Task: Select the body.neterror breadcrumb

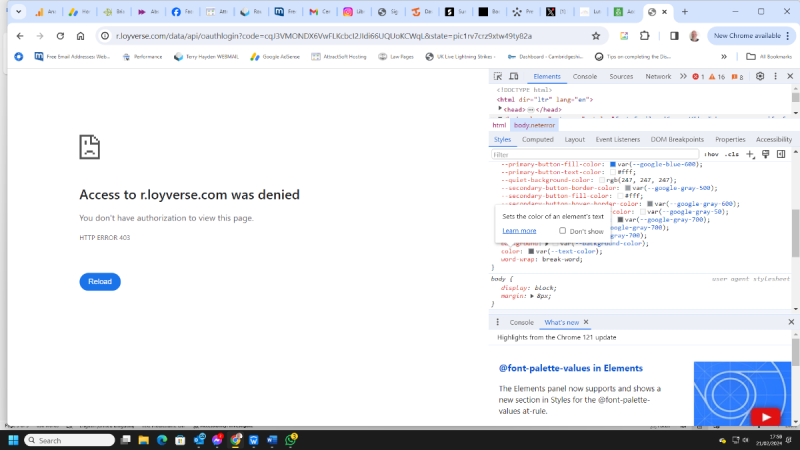Action: coord(534,125)
